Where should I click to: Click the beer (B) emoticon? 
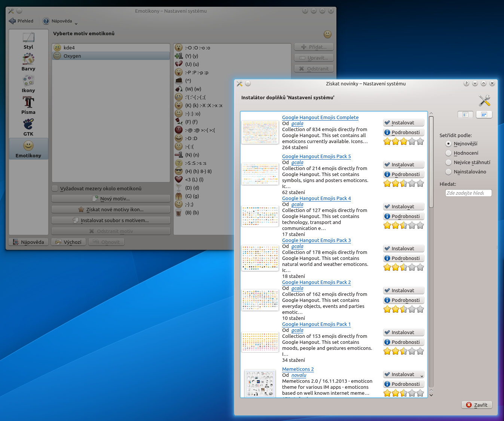point(179,212)
